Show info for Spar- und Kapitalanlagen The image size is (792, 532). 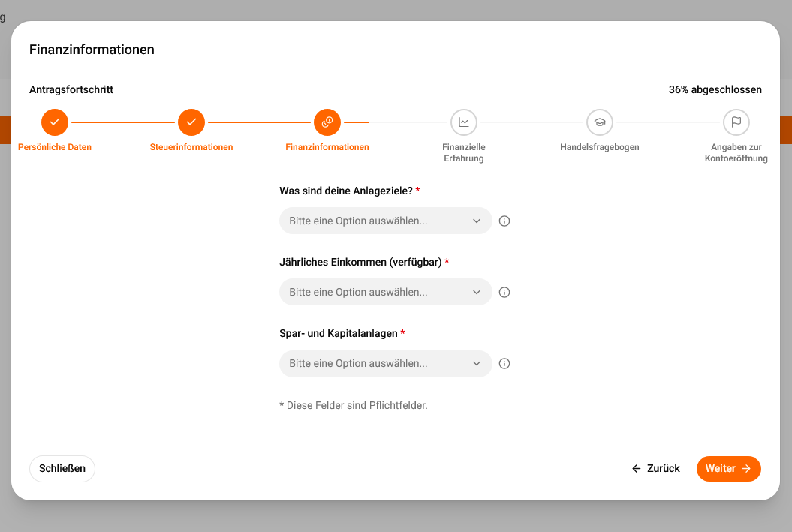[x=504, y=363]
